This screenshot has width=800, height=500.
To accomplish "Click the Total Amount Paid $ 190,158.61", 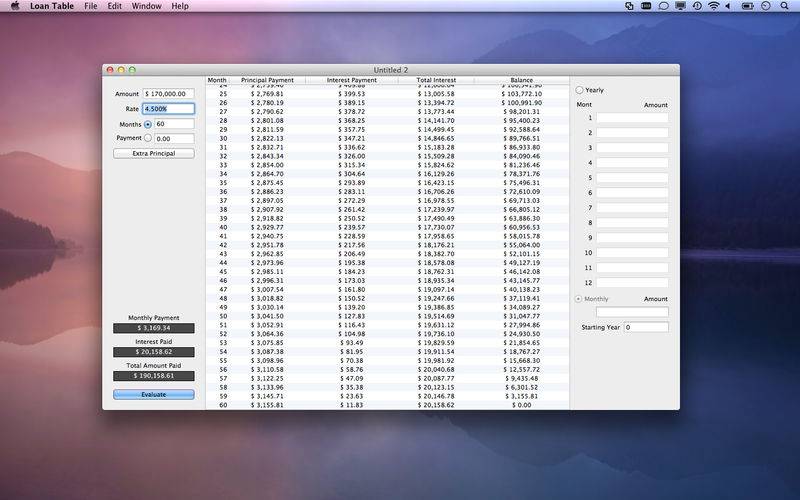I will click(x=154, y=376).
